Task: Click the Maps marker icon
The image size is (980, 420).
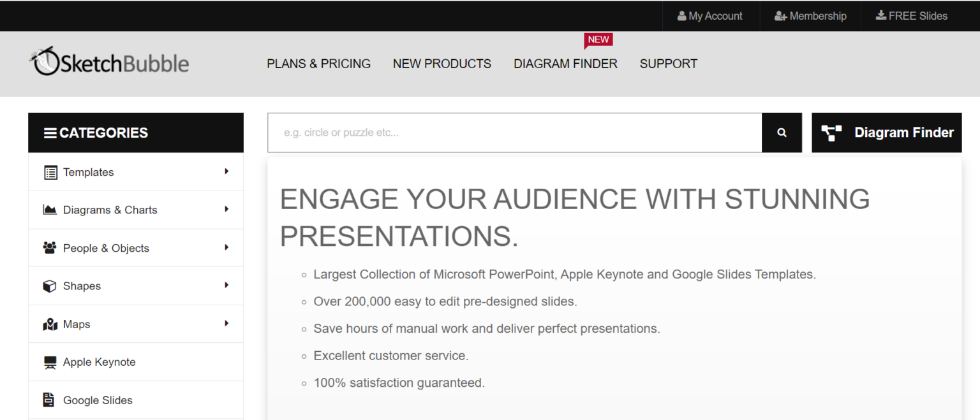Action: (50, 324)
